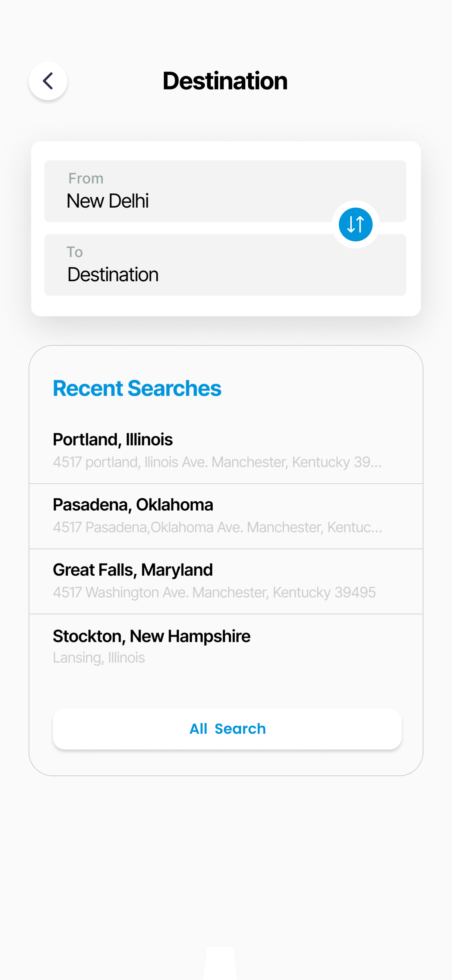Click the Destination placeholder text
452x980 pixels.
[x=113, y=275]
